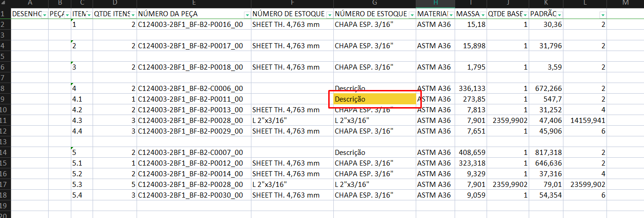Select the column M header

pyautogui.click(x=625, y=4)
